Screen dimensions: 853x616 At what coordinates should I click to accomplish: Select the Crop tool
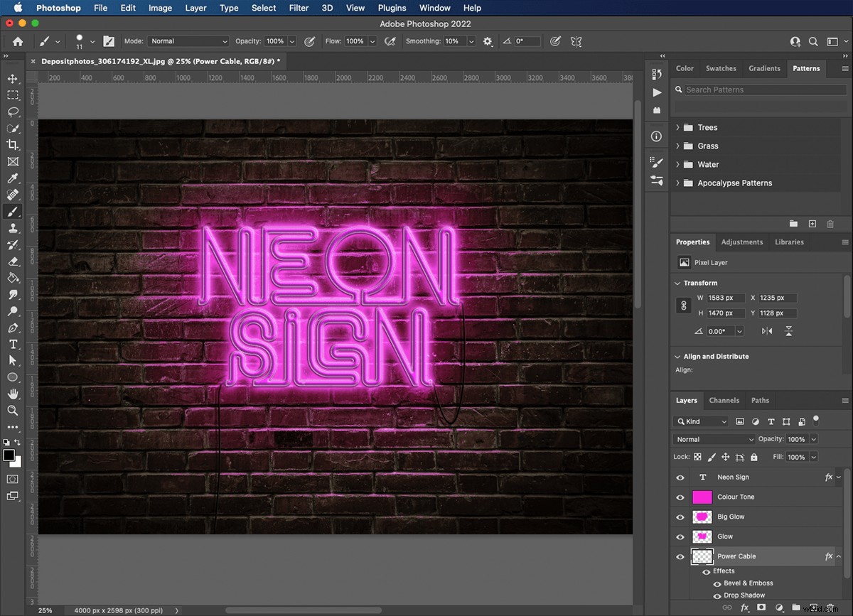13,144
